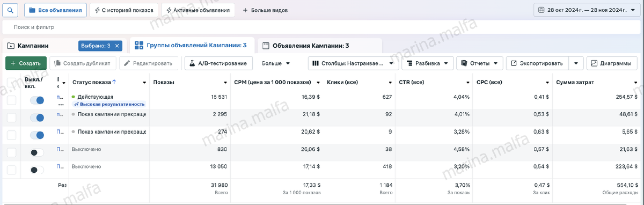Expand the export options arrow

576,63
